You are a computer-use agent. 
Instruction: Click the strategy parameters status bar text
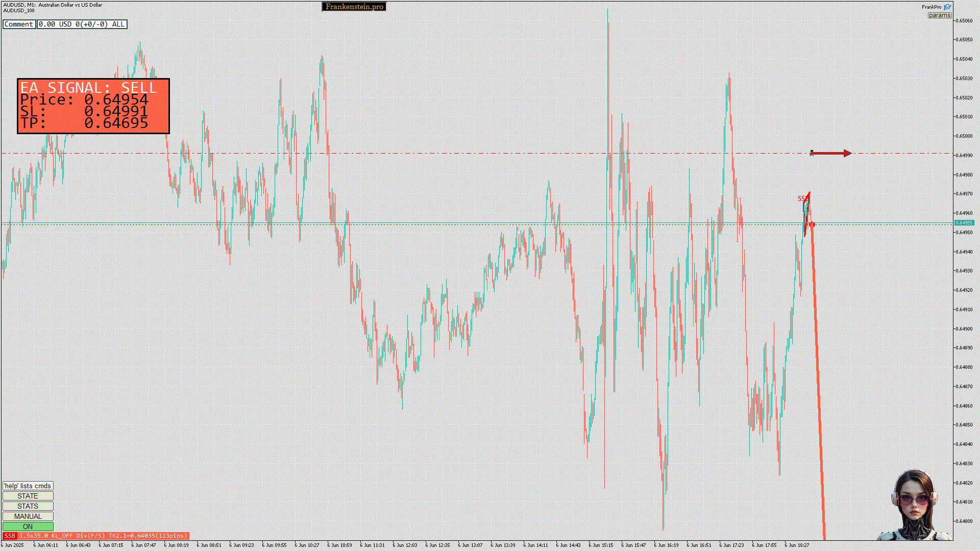(x=103, y=536)
